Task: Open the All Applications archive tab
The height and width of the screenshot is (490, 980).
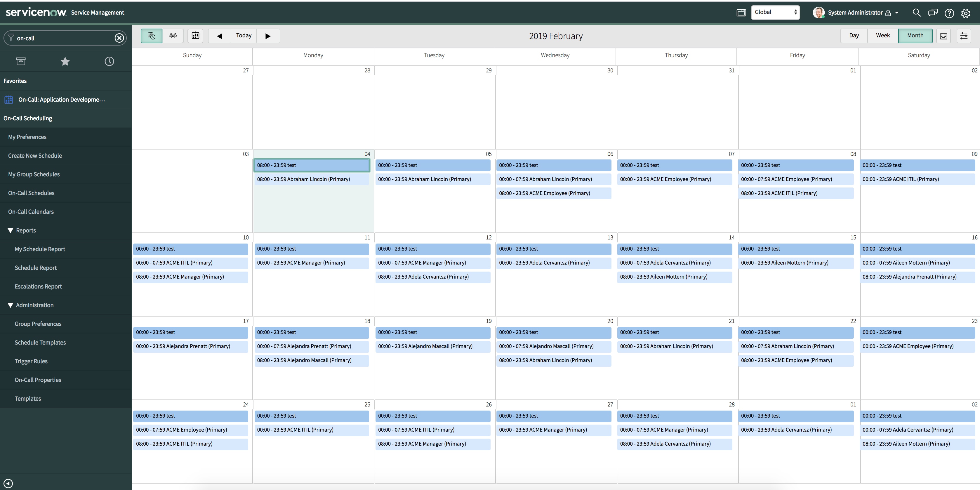Action: click(21, 61)
